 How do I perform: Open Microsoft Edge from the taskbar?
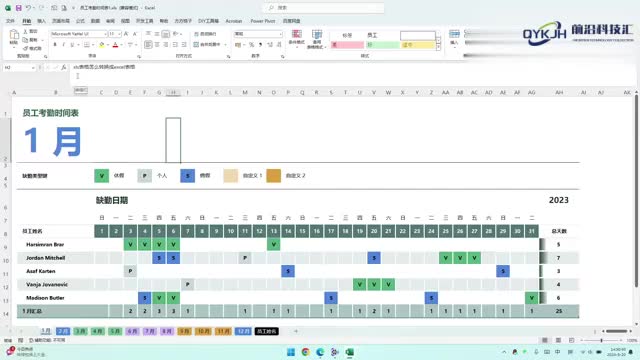click(x=320, y=352)
